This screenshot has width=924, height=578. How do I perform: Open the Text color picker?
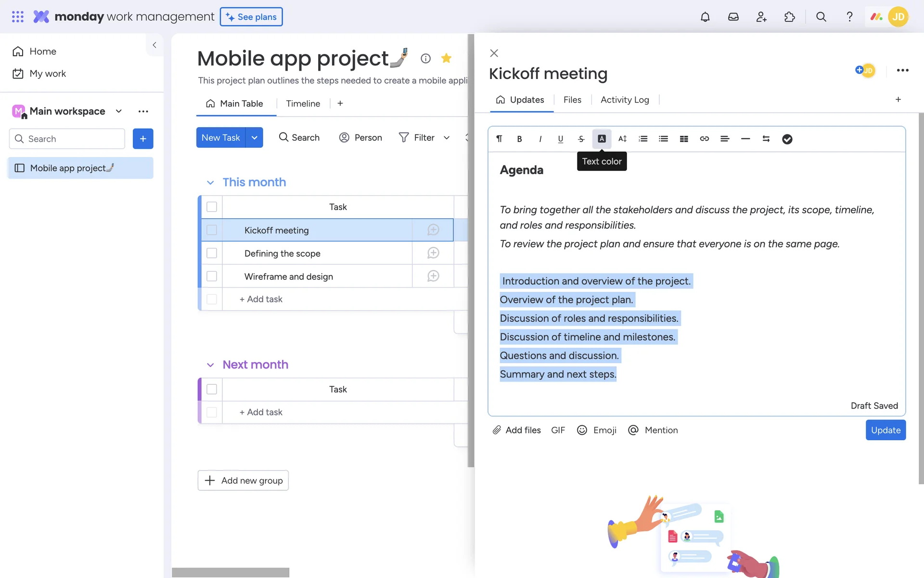coord(602,139)
